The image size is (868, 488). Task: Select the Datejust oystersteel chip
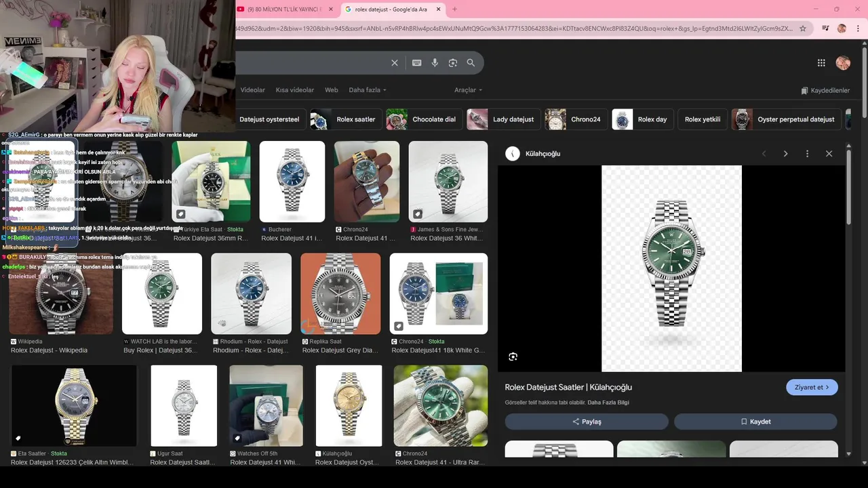click(270, 119)
